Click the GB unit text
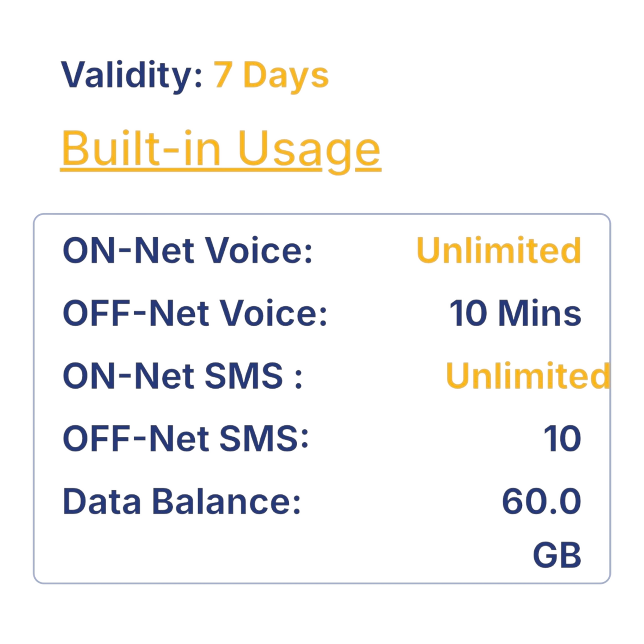This screenshot has height=644, width=644. point(557,555)
